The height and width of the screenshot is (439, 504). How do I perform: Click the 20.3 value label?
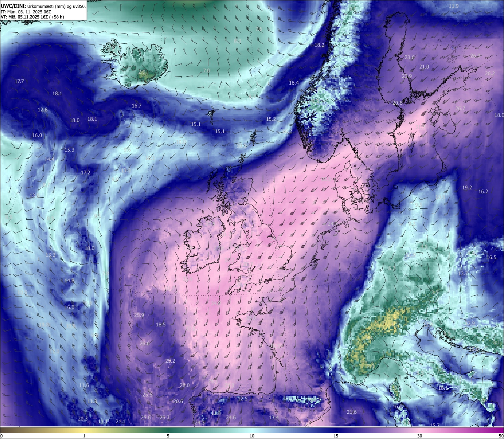[x=83, y=419]
